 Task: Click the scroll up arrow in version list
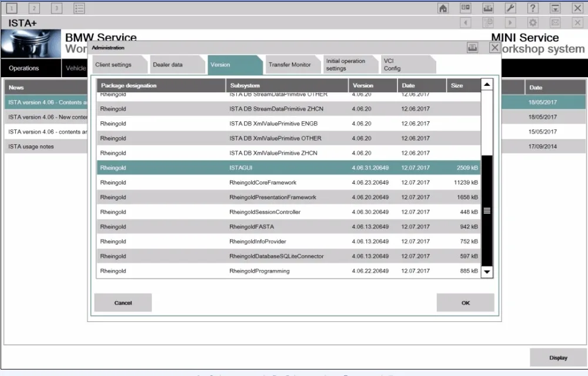[487, 84]
